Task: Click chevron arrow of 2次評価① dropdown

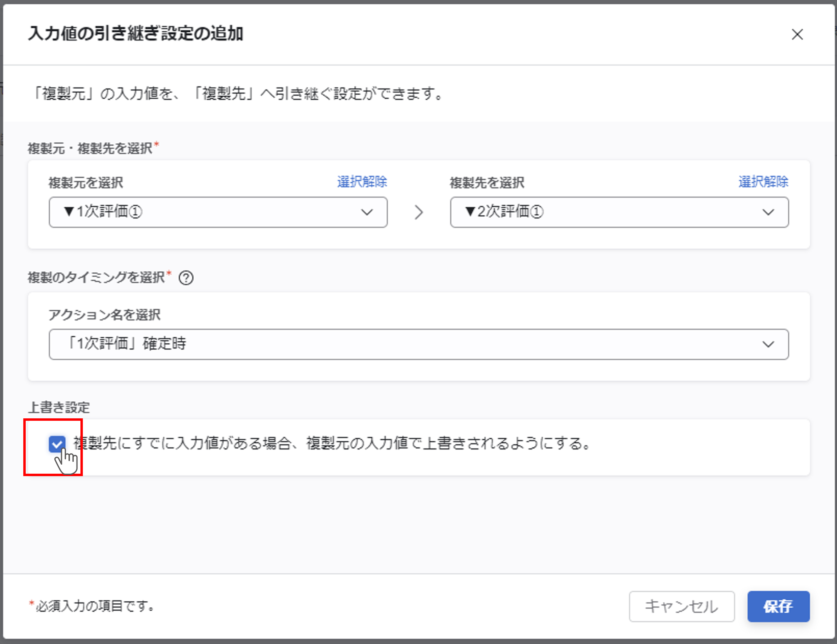Action: [x=768, y=212]
